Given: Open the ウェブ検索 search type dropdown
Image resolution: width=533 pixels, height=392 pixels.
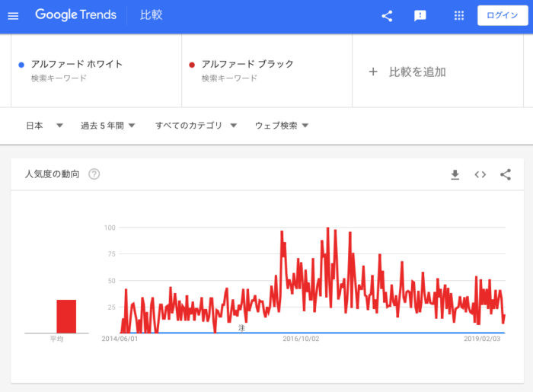Looking at the screenshot, I should (x=282, y=126).
